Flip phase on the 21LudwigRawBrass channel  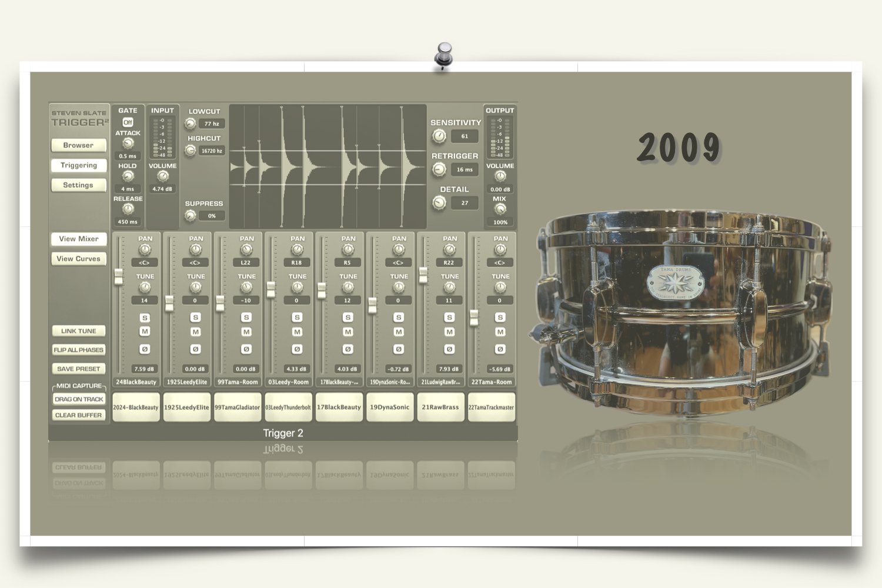(450, 349)
